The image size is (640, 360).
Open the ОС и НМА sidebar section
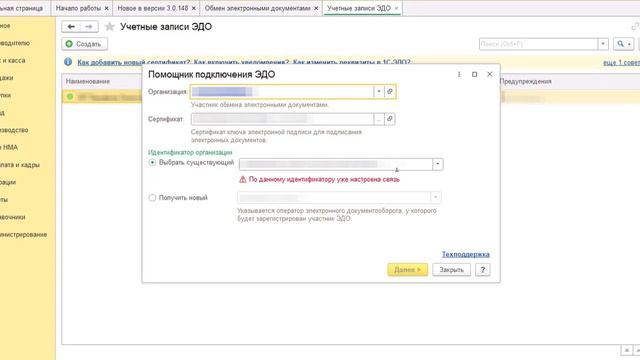pos(9,147)
